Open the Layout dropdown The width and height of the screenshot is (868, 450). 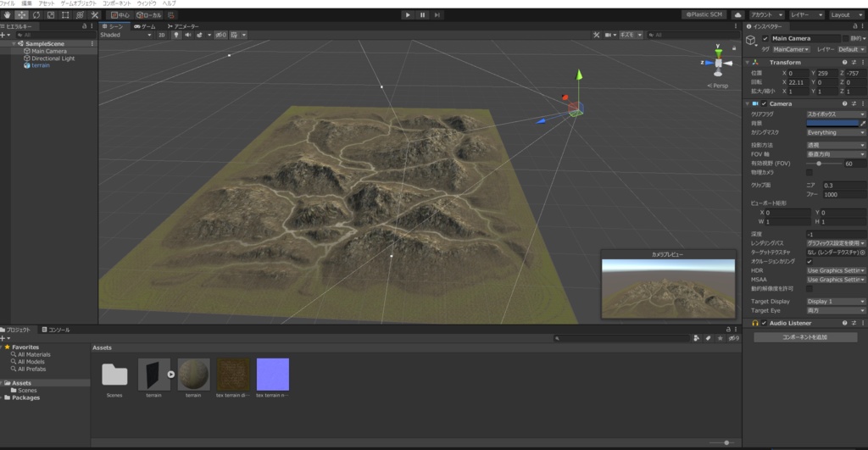coord(845,15)
